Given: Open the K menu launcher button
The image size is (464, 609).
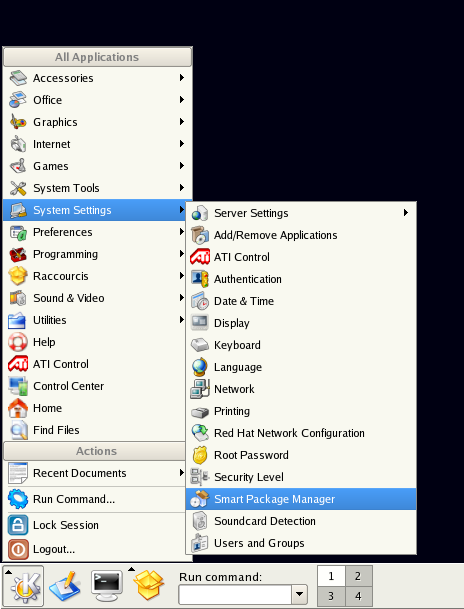Looking at the screenshot, I should tap(23, 586).
